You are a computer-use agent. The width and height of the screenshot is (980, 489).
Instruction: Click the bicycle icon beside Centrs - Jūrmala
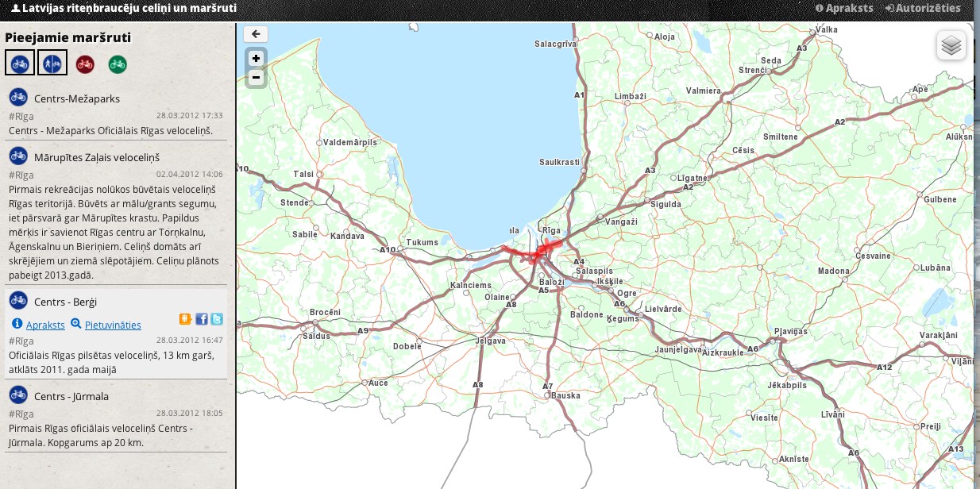(18, 395)
